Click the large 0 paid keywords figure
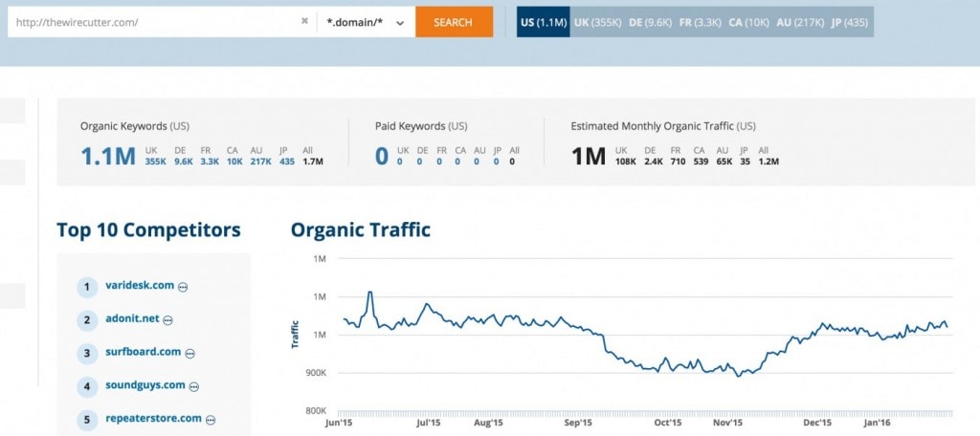 [382, 157]
